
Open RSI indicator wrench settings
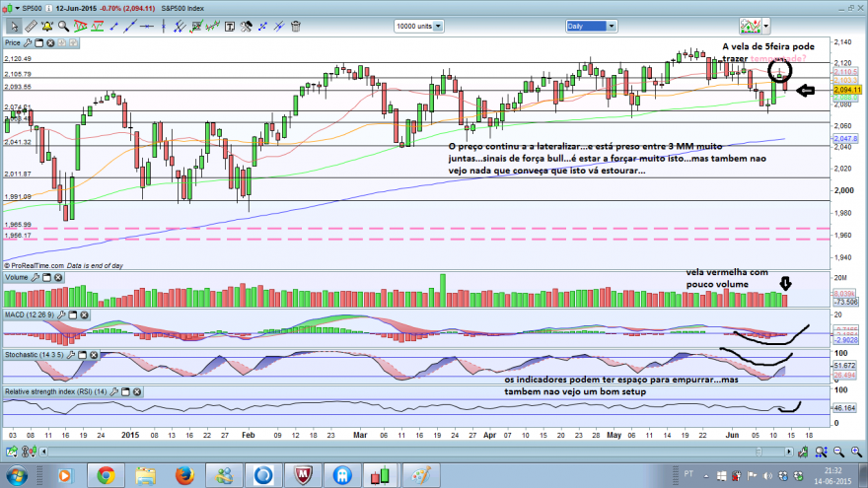pyautogui.click(x=114, y=391)
